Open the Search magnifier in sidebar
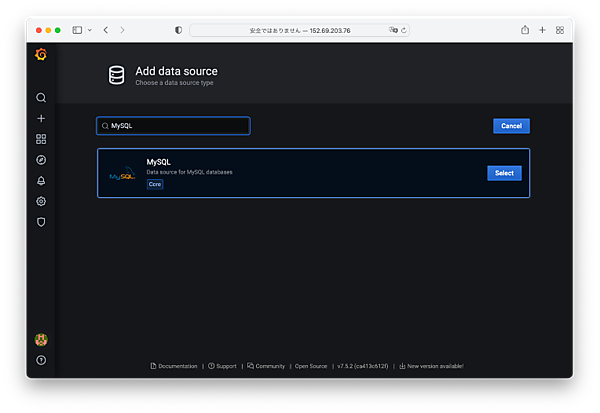Image resolution: width=600 pixels, height=413 pixels. (41, 98)
